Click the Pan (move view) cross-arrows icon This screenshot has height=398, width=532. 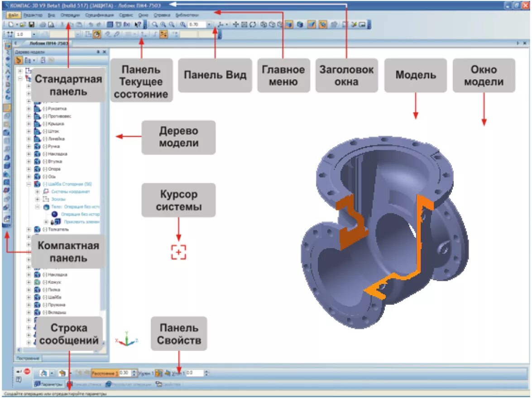click(x=235, y=24)
